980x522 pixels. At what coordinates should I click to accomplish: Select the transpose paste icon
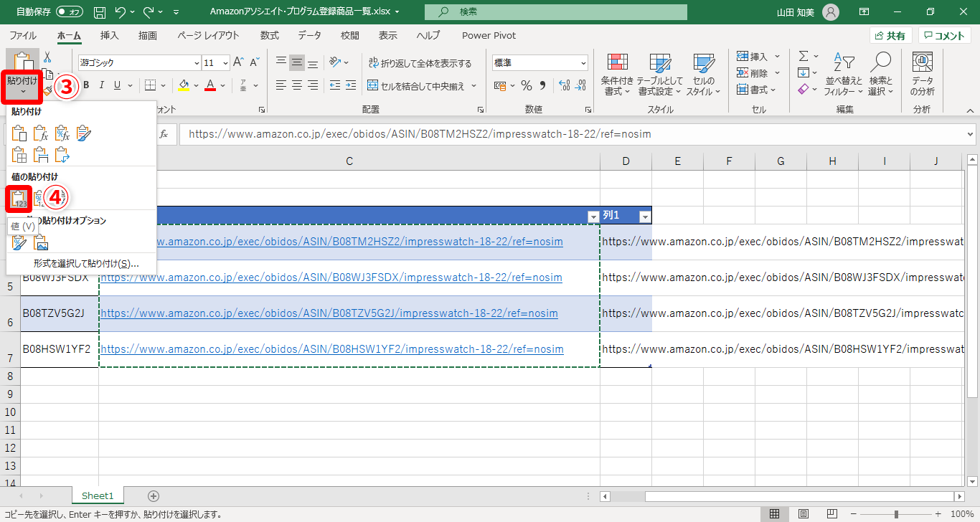62,153
